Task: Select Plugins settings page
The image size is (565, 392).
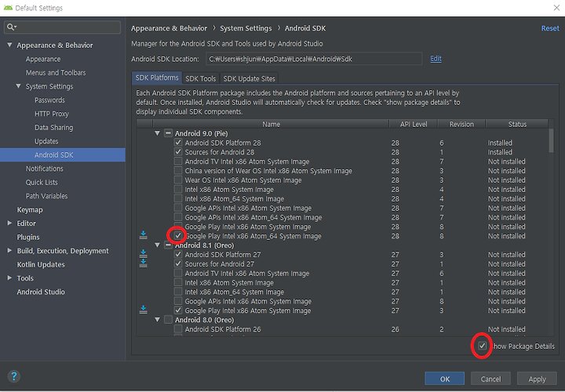Action: click(x=28, y=237)
